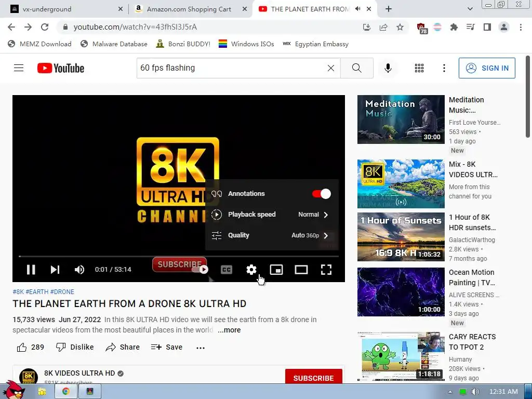Open Mix - 8K VIDEOS thumbnail

pyautogui.click(x=401, y=183)
